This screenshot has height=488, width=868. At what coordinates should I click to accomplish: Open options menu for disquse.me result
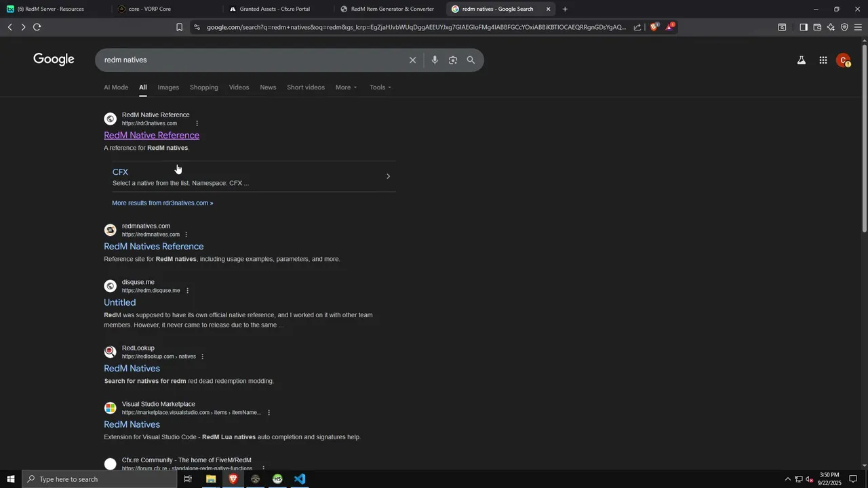tap(187, 291)
